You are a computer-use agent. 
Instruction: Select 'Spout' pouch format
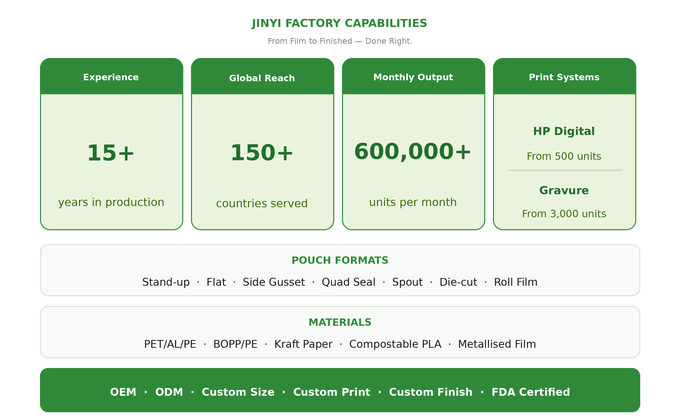[407, 282]
